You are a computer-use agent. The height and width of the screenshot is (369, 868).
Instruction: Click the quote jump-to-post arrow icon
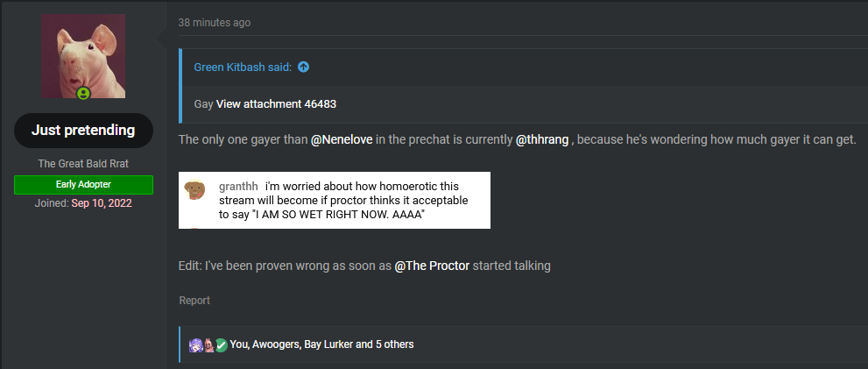[303, 67]
